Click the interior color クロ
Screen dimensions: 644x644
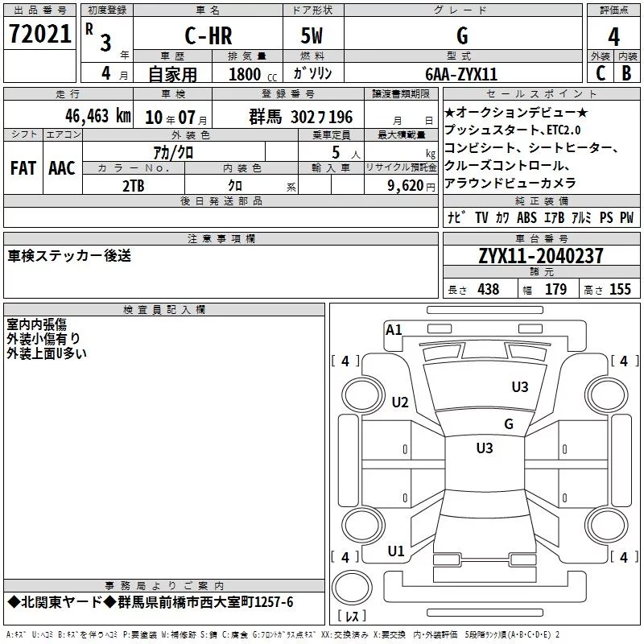tap(235, 186)
